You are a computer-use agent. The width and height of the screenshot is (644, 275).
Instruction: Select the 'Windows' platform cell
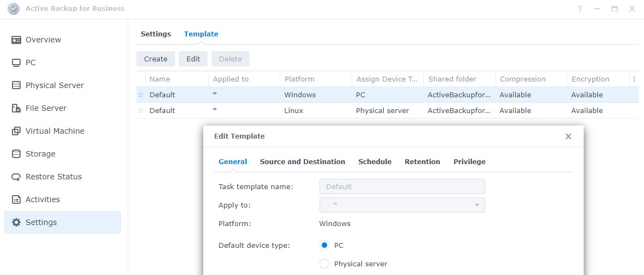point(300,95)
